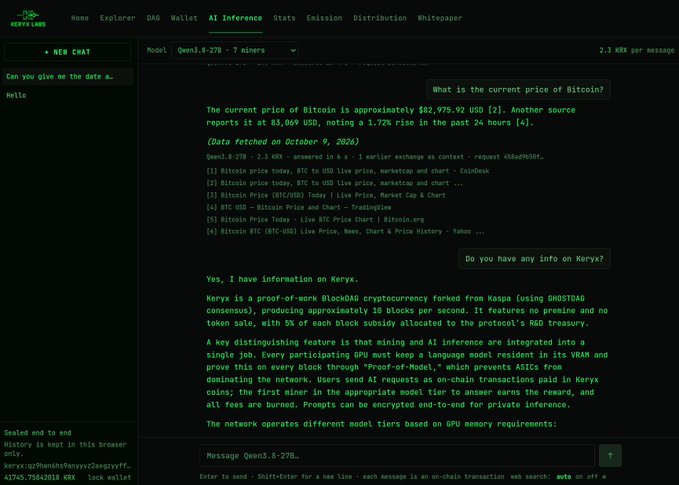The image size is (679, 485).
Task: Open source [6] Yahoo Bitcoin BTC-USD link
Action: coord(345,231)
